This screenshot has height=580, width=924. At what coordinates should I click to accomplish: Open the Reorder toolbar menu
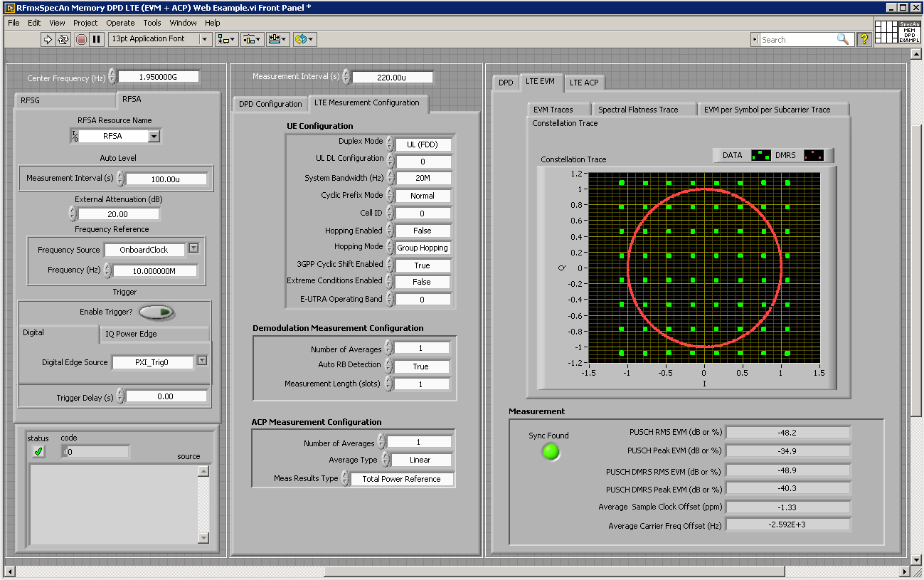coord(304,39)
